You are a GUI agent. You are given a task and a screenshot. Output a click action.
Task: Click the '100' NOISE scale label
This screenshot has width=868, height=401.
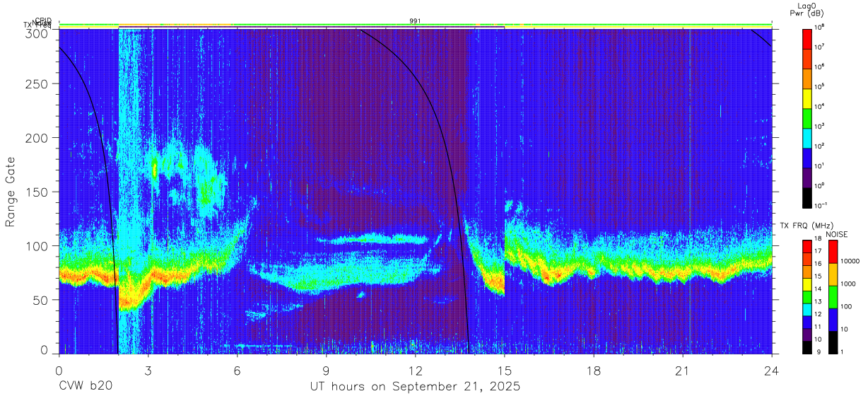tap(846, 307)
